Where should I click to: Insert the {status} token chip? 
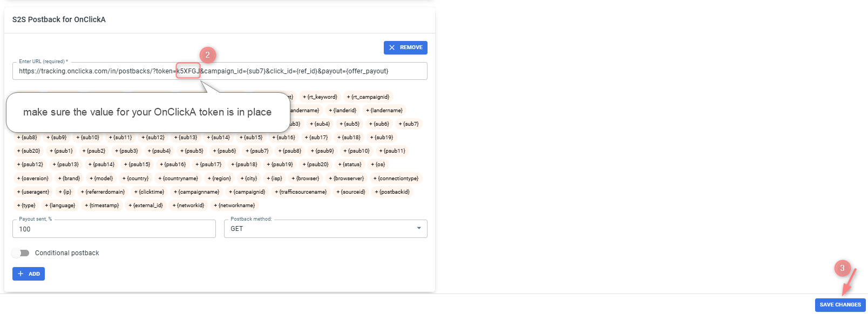[x=350, y=165]
